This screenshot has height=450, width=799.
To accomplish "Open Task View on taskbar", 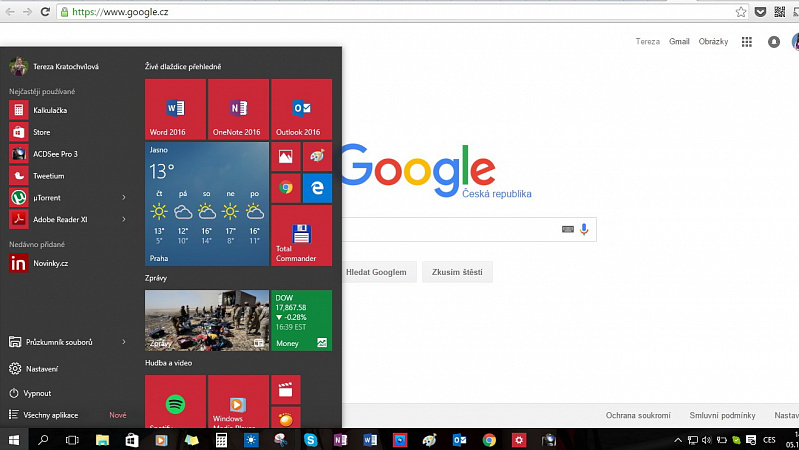I will 72,440.
